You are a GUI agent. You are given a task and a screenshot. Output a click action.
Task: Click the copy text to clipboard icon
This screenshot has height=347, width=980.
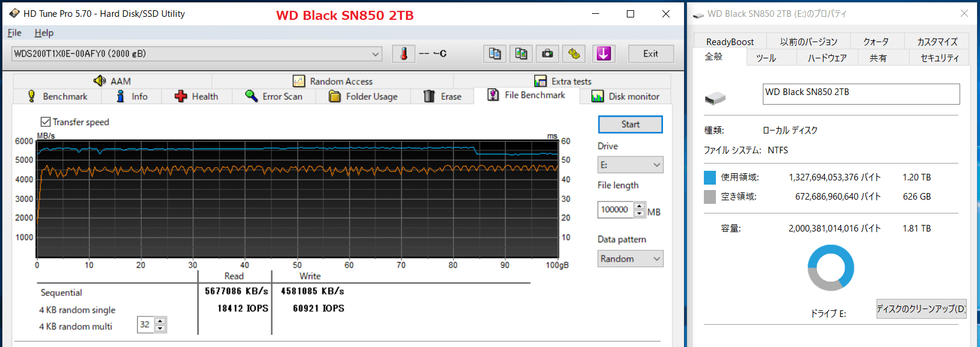pyautogui.click(x=495, y=54)
